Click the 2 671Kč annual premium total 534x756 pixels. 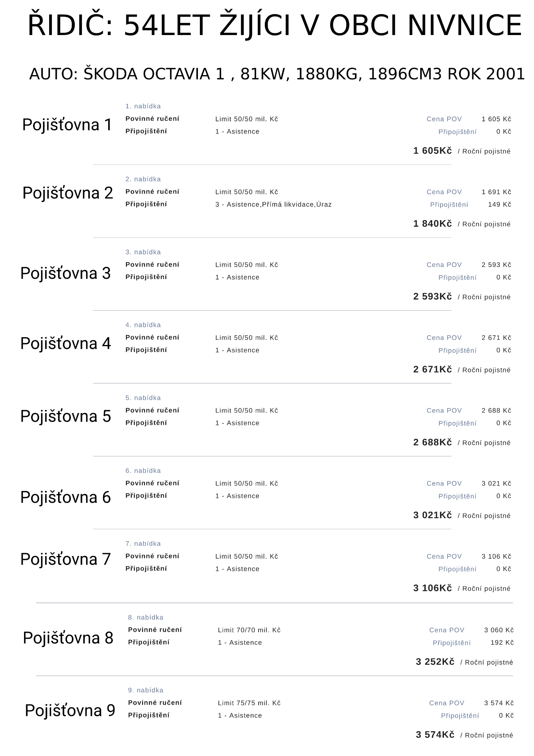point(432,369)
